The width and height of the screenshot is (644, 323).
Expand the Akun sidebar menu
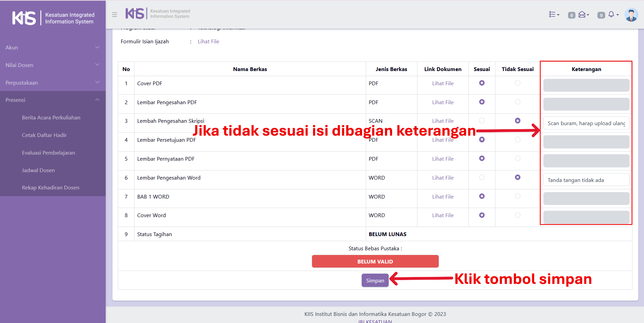[53, 48]
